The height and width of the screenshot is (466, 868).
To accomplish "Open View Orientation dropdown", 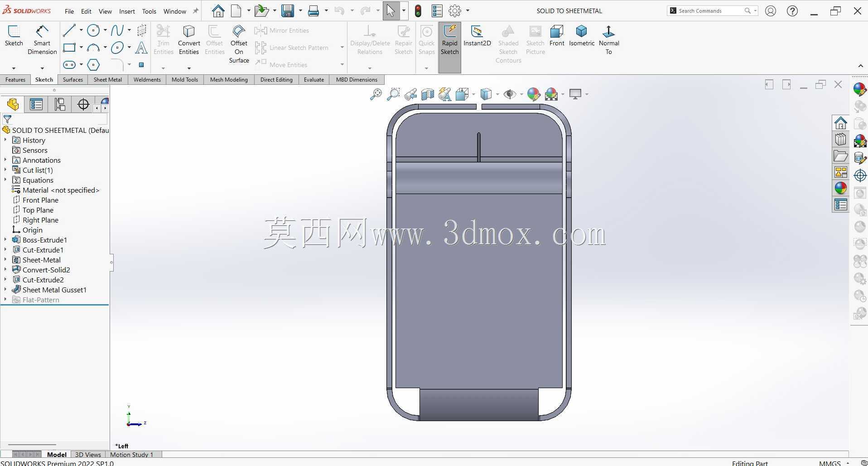I will [474, 94].
